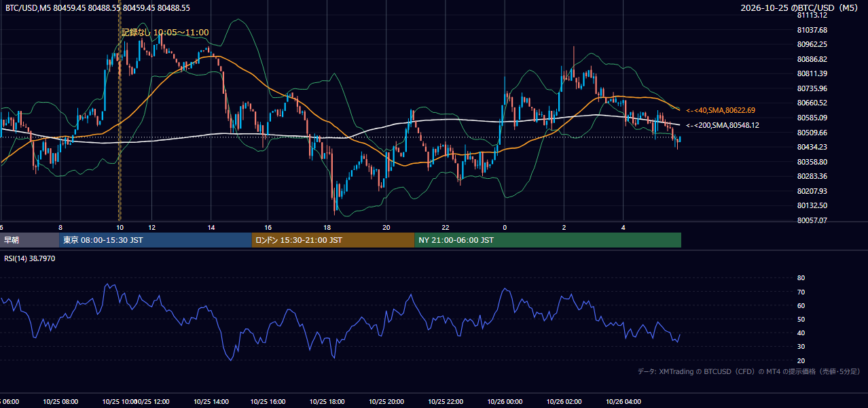Click the RSI scale value 60

(x=801, y=305)
